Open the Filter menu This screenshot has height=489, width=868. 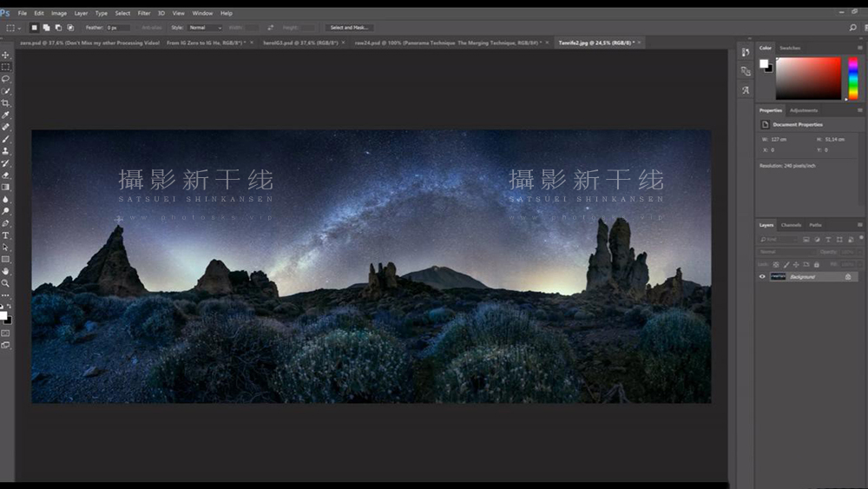tap(144, 13)
